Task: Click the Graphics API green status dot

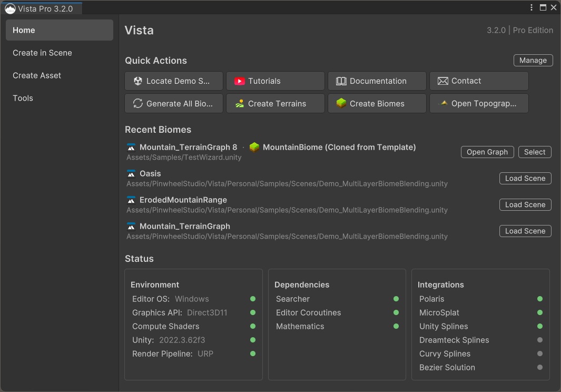Action: (253, 312)
